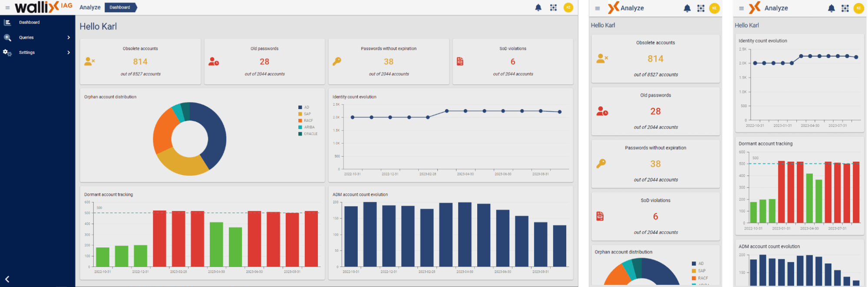
Task: Toggle ARIBA series in desktop donut legend
Action: pos(306,127)
